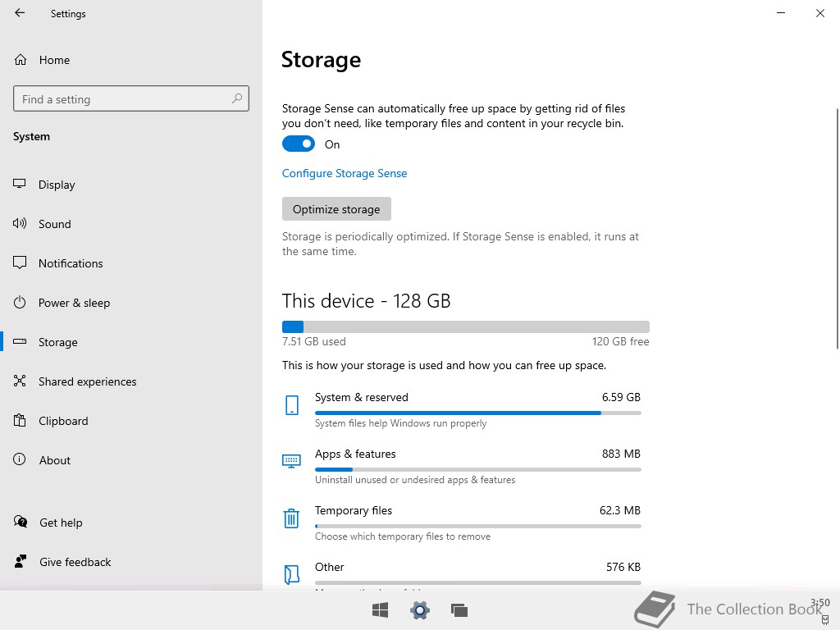
Task: Click the Apps & features keyboard icon
Action: click(291, 461)
